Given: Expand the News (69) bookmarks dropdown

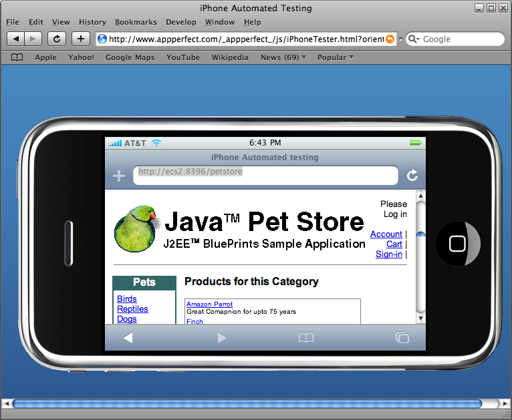Looking at the screenshot, I should coord(283,57).
